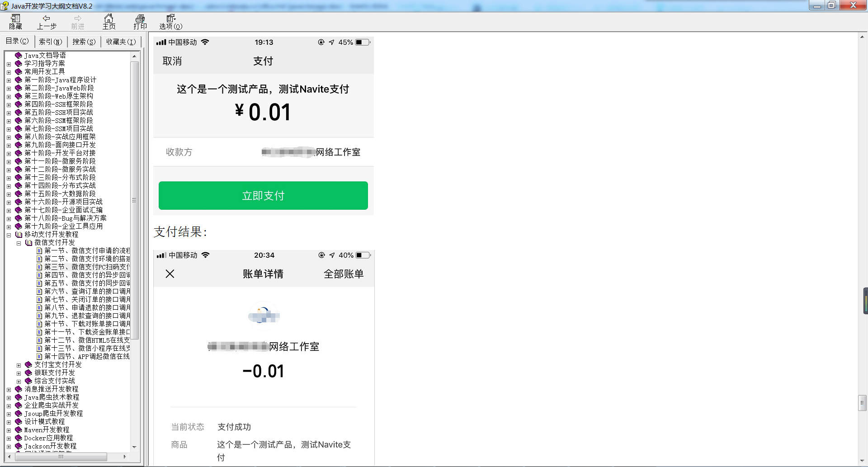Click book icon beside 第五阶段-SSH项目实战
Viewport: 868px width, 467px height.
(x=19, y=112)
